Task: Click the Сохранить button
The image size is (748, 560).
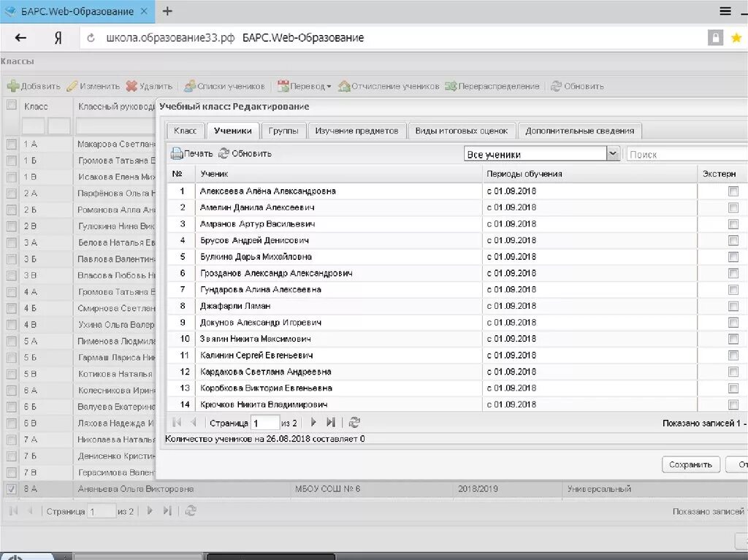Action: point(690,464)
